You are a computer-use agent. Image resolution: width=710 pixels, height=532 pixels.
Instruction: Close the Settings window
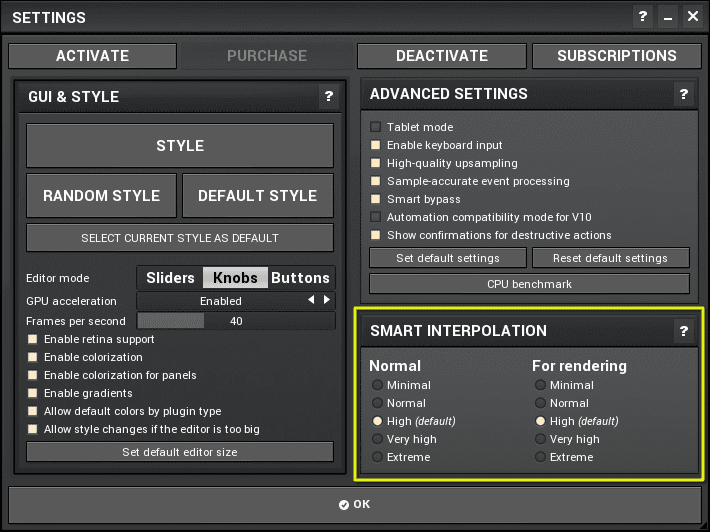click(693, 17)
